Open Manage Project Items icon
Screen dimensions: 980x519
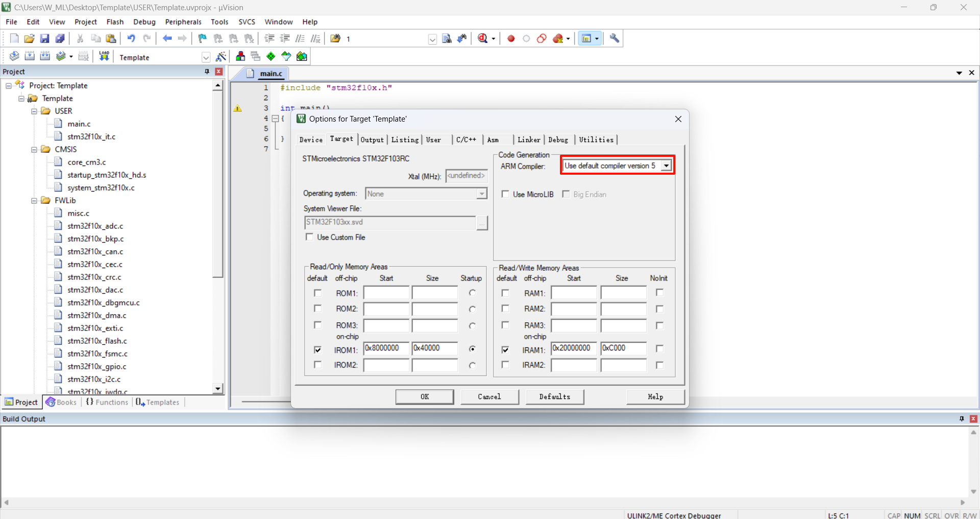240,56
